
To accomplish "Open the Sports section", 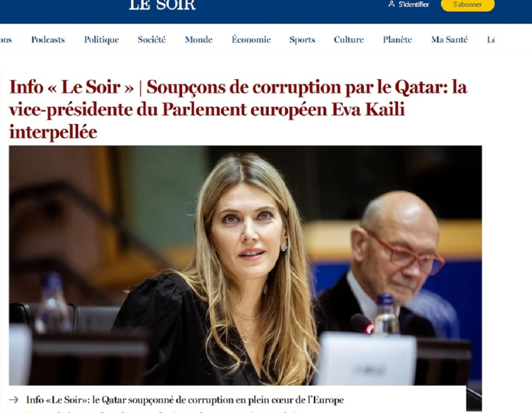I will click(302, 40).
